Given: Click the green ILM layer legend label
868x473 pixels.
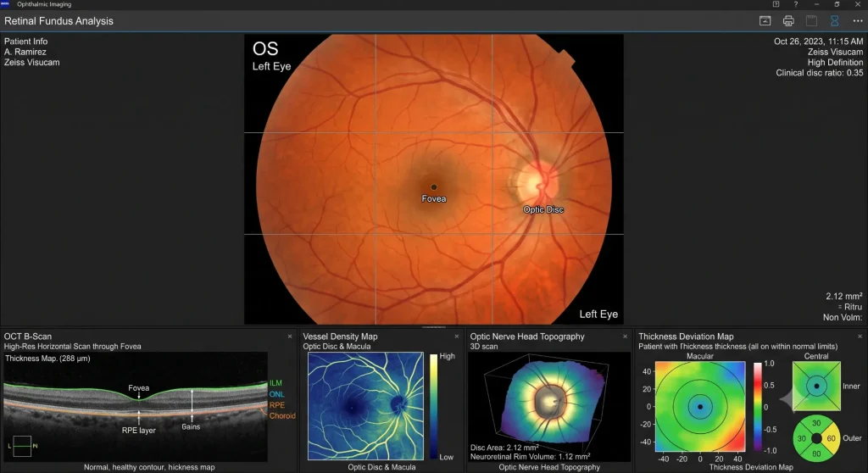Looking at the screenshot, I should (x=275, y=382).
